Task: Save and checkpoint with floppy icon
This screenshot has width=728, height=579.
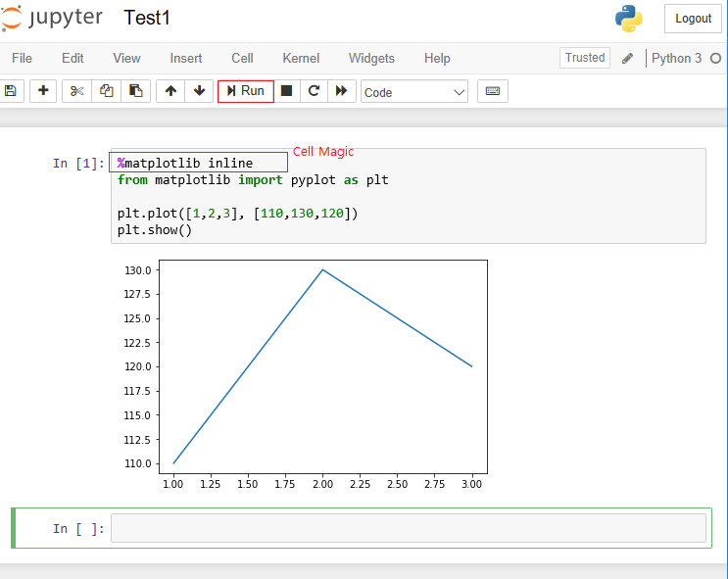Action: click(10, 90)
